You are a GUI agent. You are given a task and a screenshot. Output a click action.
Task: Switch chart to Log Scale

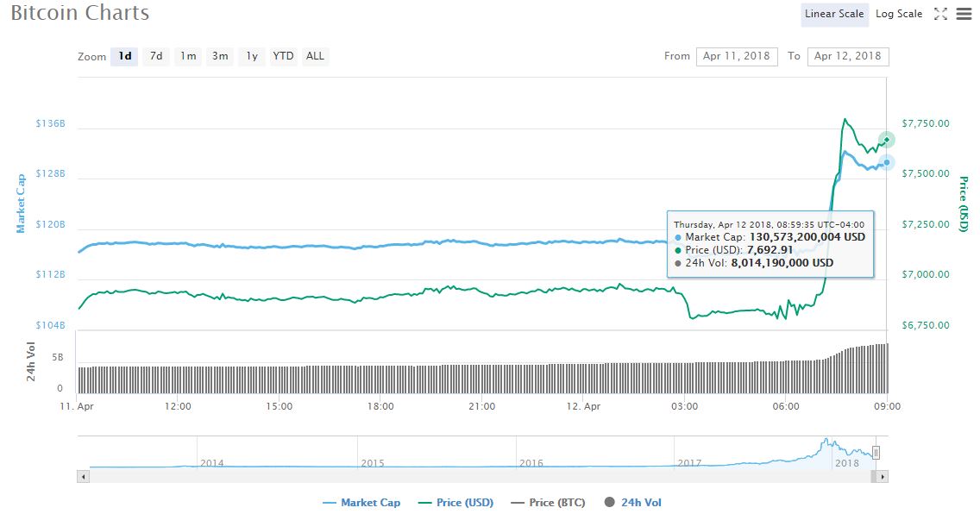899,14
